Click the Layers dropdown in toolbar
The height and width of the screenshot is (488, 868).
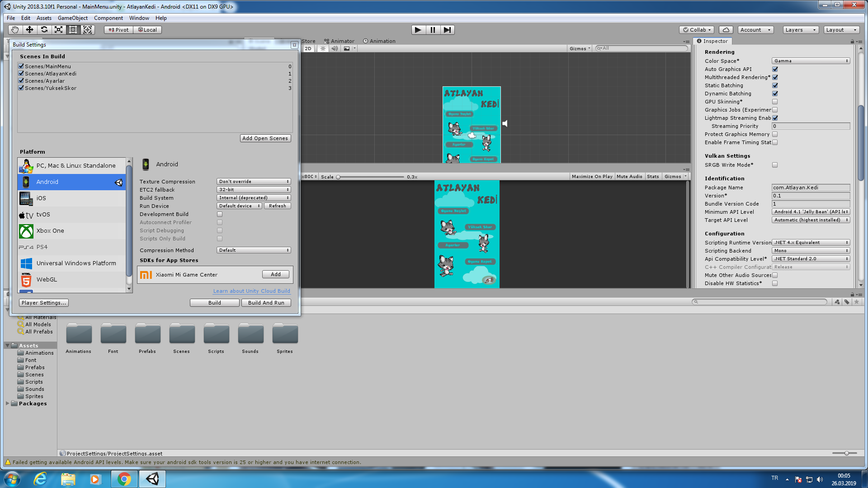point(800,30)
